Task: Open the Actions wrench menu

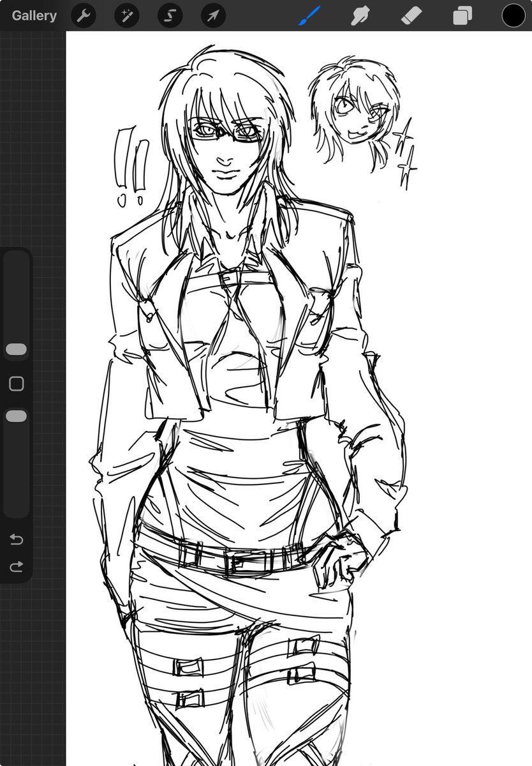Action: pos(84,15)
